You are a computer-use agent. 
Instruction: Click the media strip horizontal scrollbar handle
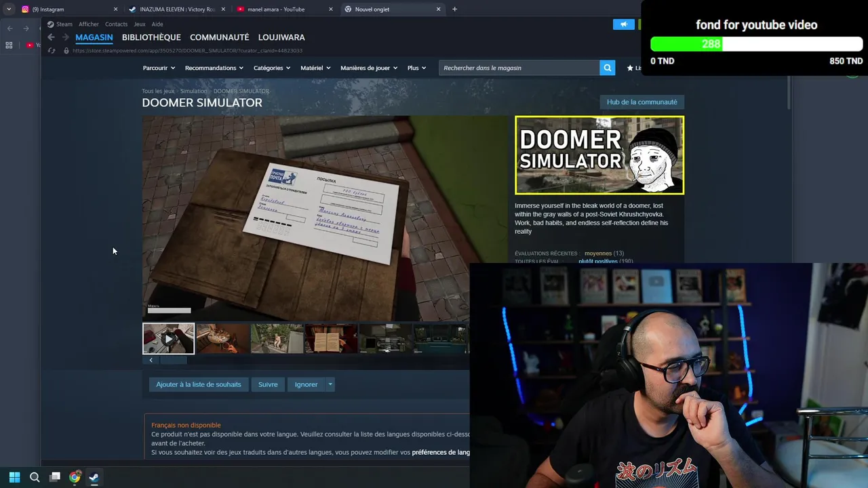(x=172, y=361)
